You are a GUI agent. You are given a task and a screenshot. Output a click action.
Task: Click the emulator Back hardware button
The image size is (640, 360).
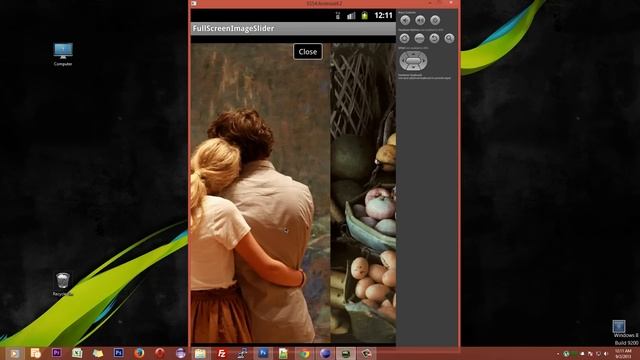434,38
